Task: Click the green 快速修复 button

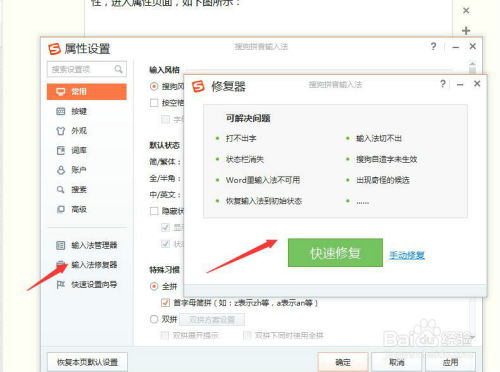Action: [x=335, y=253]
